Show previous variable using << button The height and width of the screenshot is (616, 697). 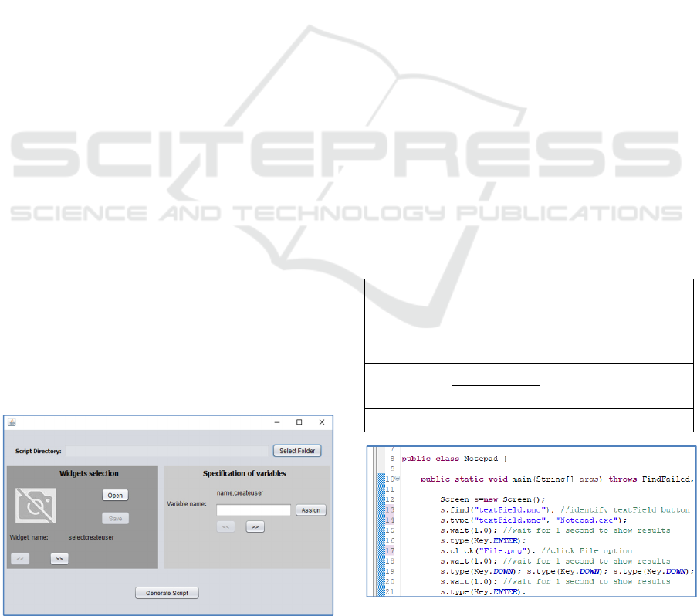tap(225, 526)
